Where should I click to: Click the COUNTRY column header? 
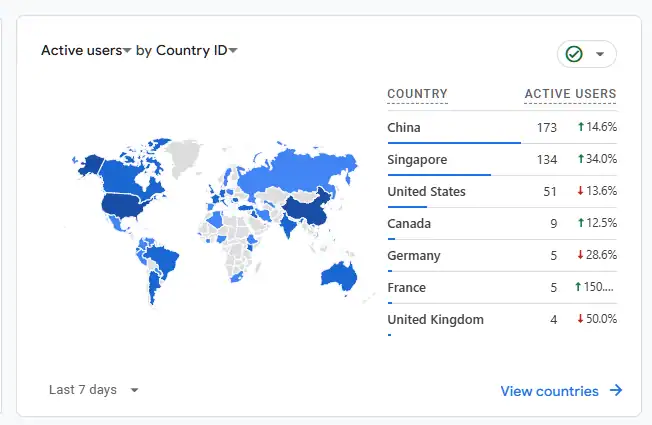[x=417, y=95]
